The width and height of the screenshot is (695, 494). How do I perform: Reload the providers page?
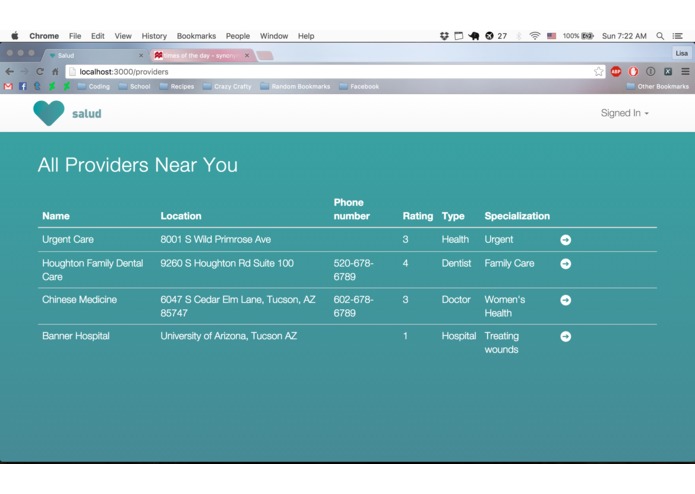pyautogui.click(x=40, y=71)
